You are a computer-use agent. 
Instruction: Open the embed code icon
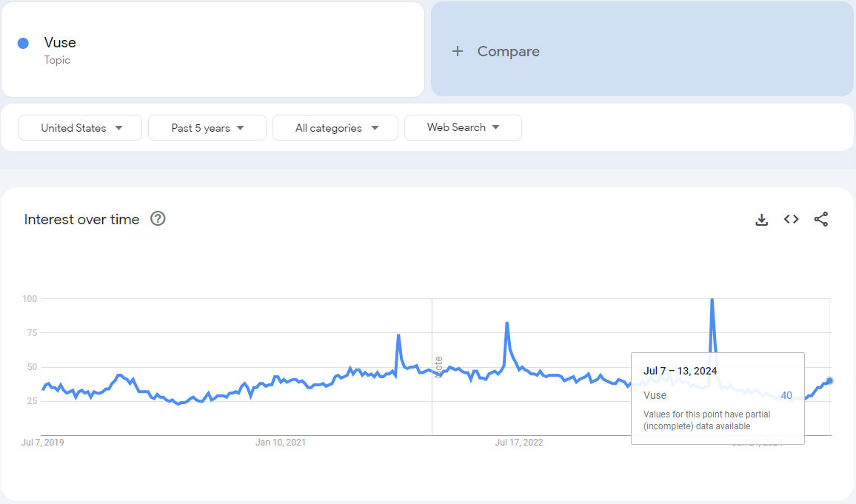click(x=791, y=219)
